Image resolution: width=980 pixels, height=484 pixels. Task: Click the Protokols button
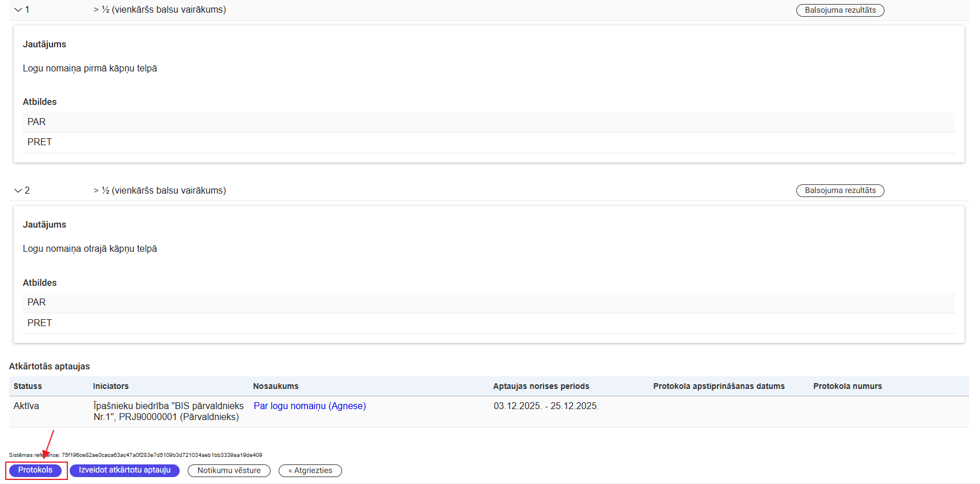[x=35, y=470]
